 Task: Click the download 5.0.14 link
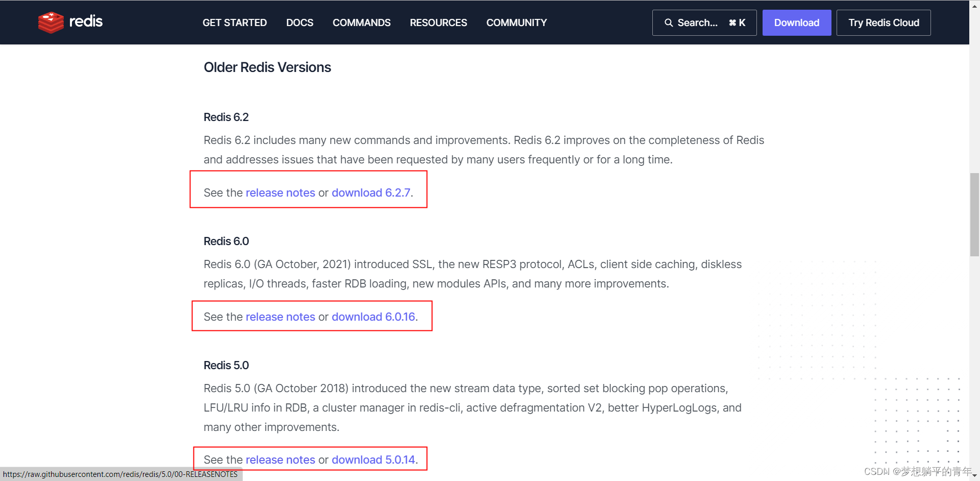click(374, 460)
